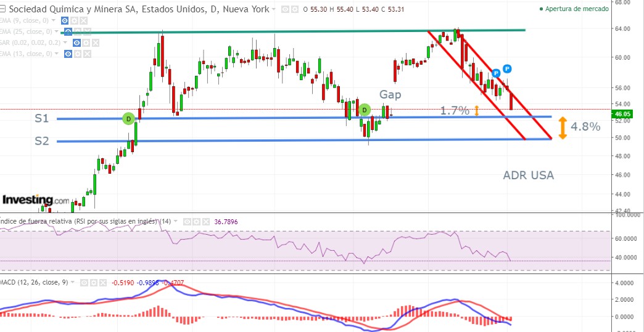Remove EMA (9, close, 0) with its X icon

tap(83, 20)
